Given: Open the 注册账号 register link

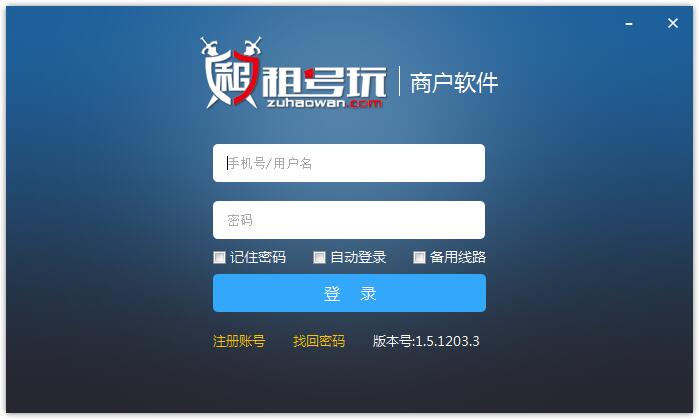Looking at the screenshot, I should (x=239, y=341).
